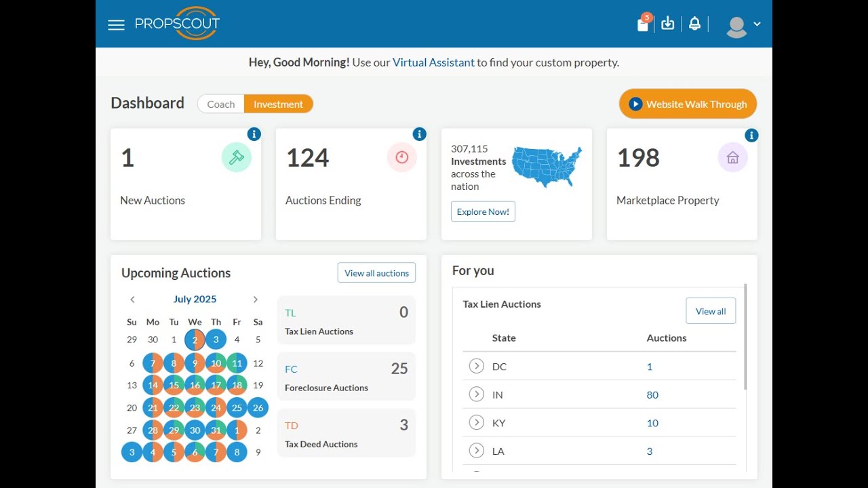Viewport: 868px width, 488px height.
Task: Open the clipboard icon with badge 5
Action: coord(643,24)
